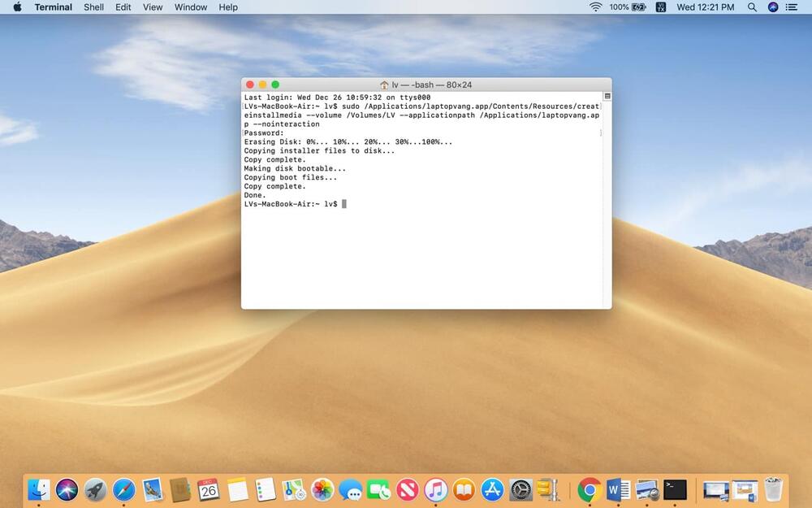Open the App Store dock icon
This screenshot has width=812, height=508.
click(493, 489)
